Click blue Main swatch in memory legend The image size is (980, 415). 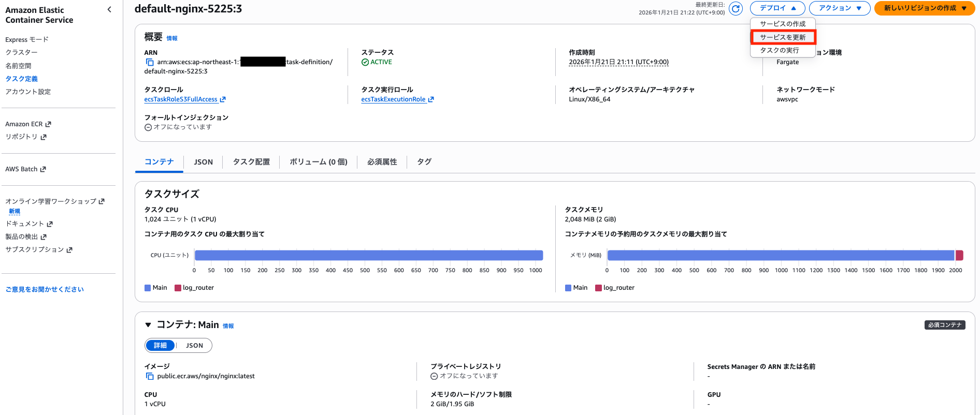coord(568,288)
